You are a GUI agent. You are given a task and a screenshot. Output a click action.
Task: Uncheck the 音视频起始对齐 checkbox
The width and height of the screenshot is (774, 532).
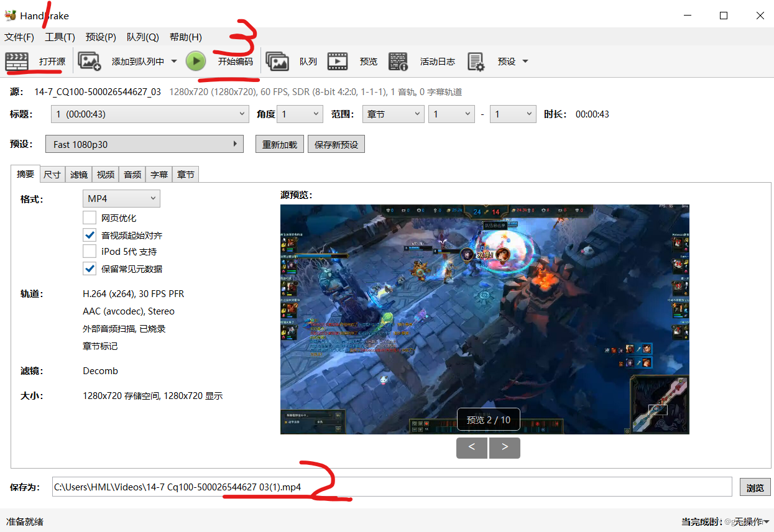(x=90, y=236)
